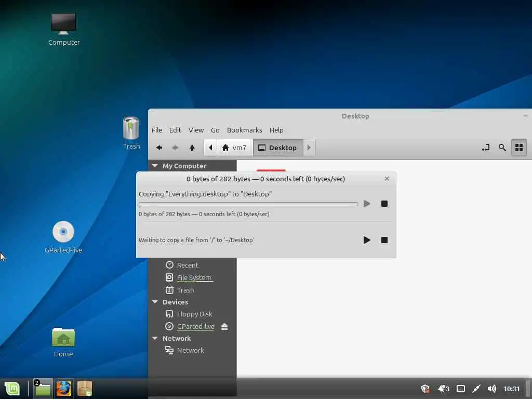Open the vm7 home path button
Screen dimensions: 532x399
pyautogui.click(x=234, y=148)
